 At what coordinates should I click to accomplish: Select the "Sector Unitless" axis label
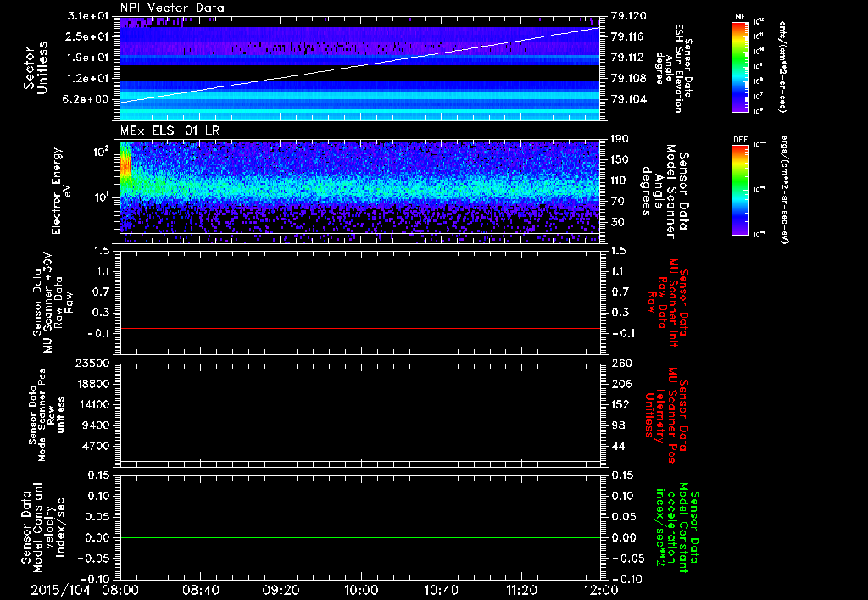pyautogui.click(x=35, y=68)
